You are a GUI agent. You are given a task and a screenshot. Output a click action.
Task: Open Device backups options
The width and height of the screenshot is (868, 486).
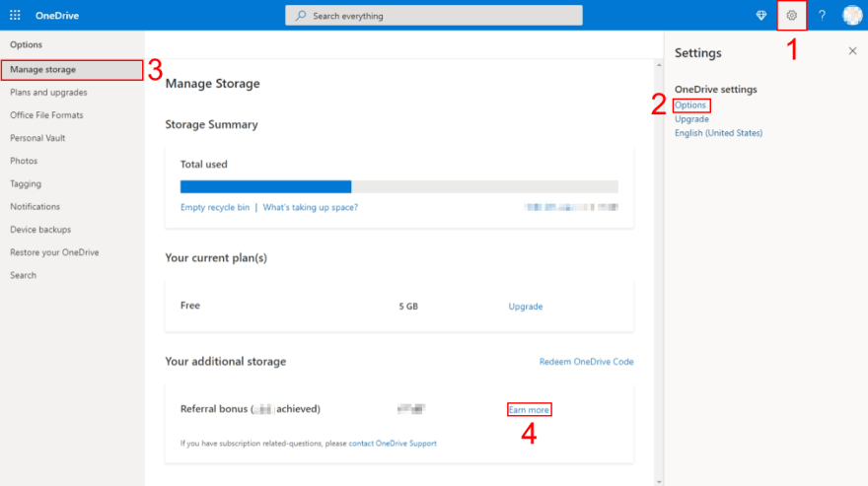[40, 229]
